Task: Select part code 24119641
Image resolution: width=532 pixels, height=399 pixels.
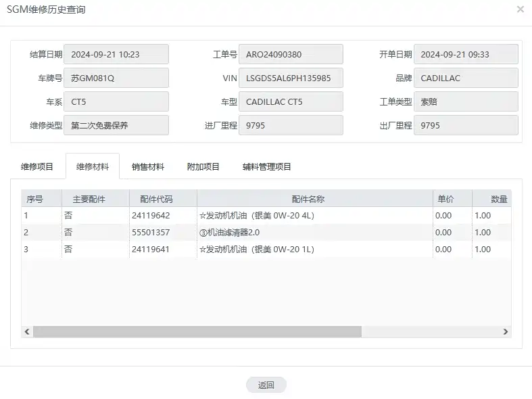Action: click(x=163, y=250)
